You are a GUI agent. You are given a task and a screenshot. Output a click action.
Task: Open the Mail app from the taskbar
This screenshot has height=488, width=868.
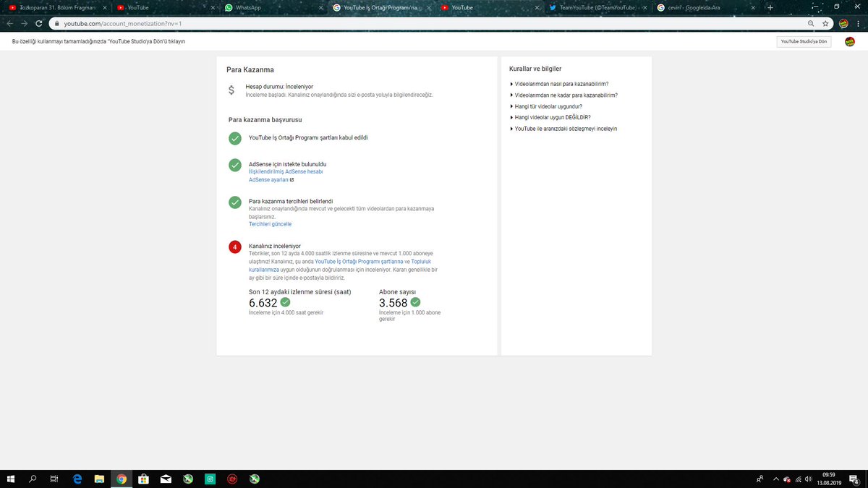(x=166, y=479)
